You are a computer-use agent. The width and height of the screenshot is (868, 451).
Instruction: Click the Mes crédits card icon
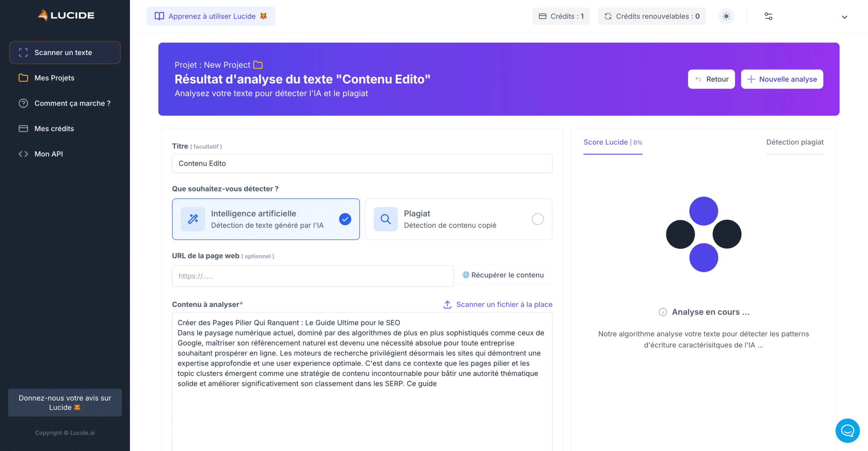pyautogui.click(x=23, y=128)
